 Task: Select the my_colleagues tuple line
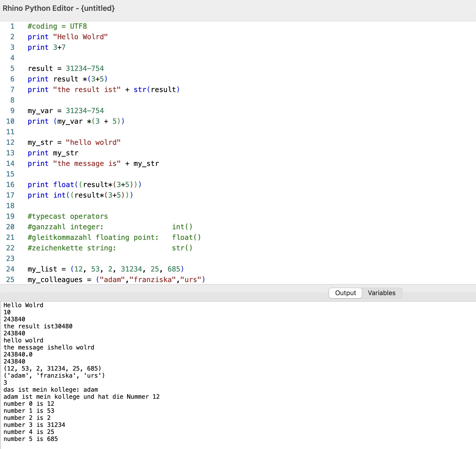pyautogui.click(x=116, y=279)
